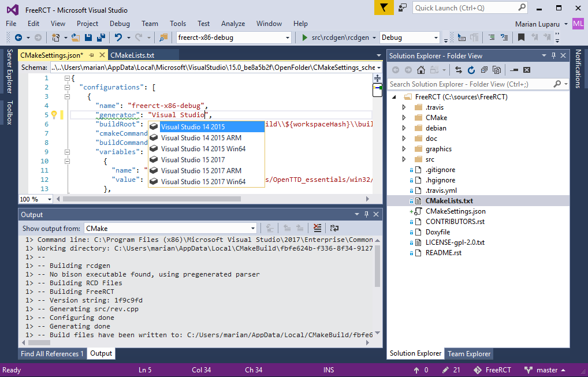
Task: Toggle INS overwrite mode in status bar
Action: coord(328,369)
